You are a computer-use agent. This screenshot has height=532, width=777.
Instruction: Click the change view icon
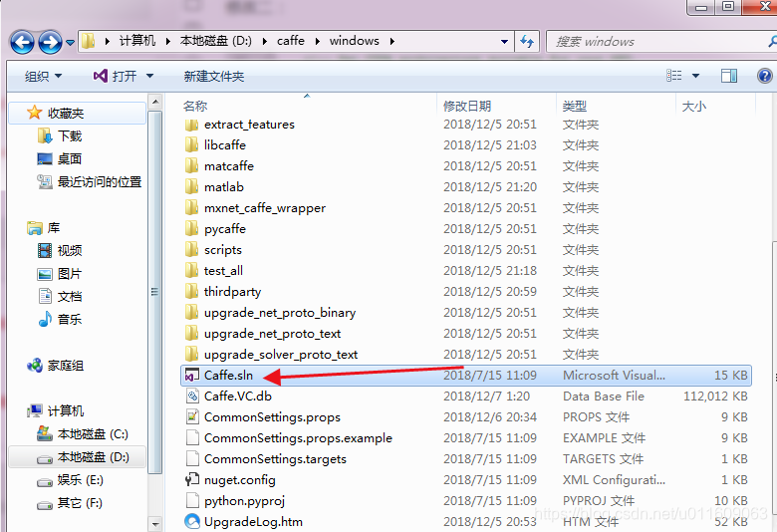(674, 76)
